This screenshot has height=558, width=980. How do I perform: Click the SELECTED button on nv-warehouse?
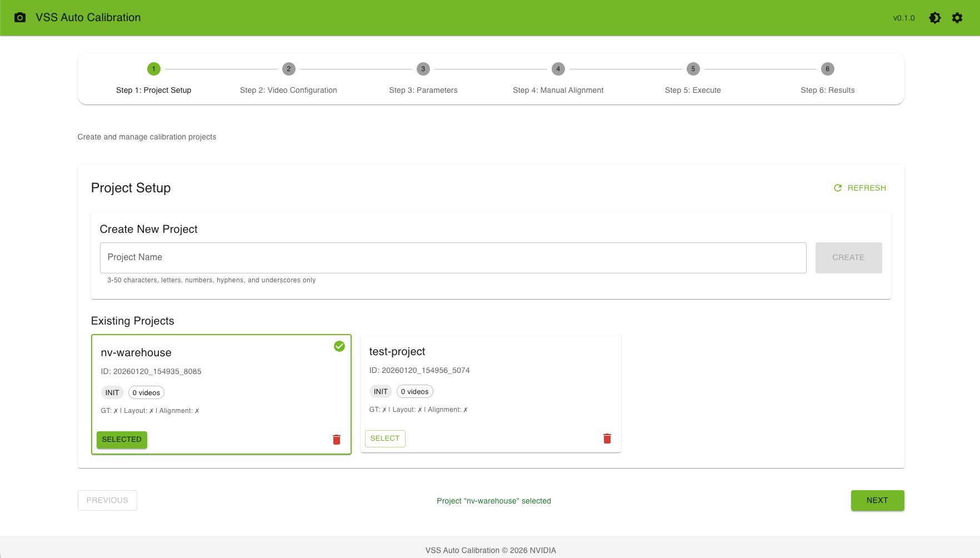tap(122, 440)
